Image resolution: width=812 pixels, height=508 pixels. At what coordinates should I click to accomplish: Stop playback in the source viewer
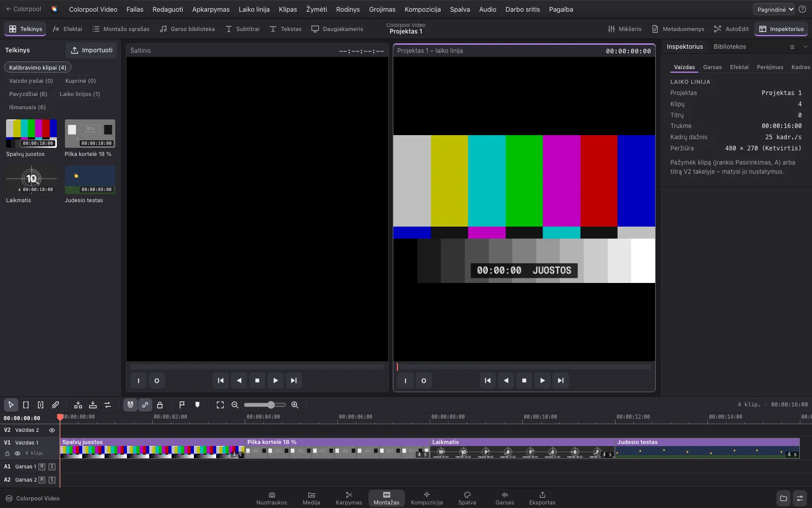257,380
